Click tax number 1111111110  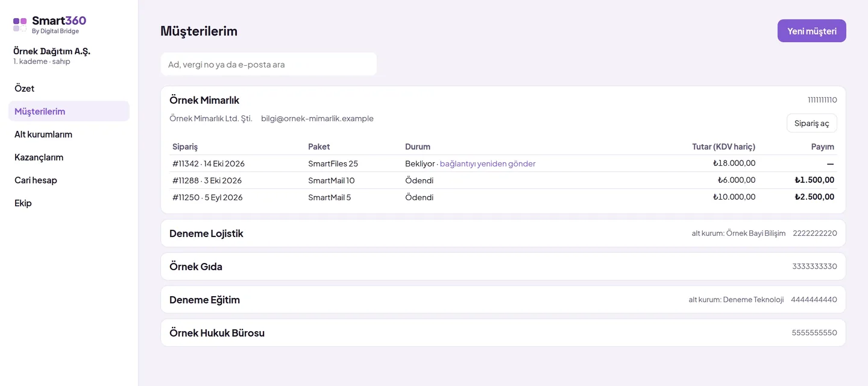coord(822,100)
